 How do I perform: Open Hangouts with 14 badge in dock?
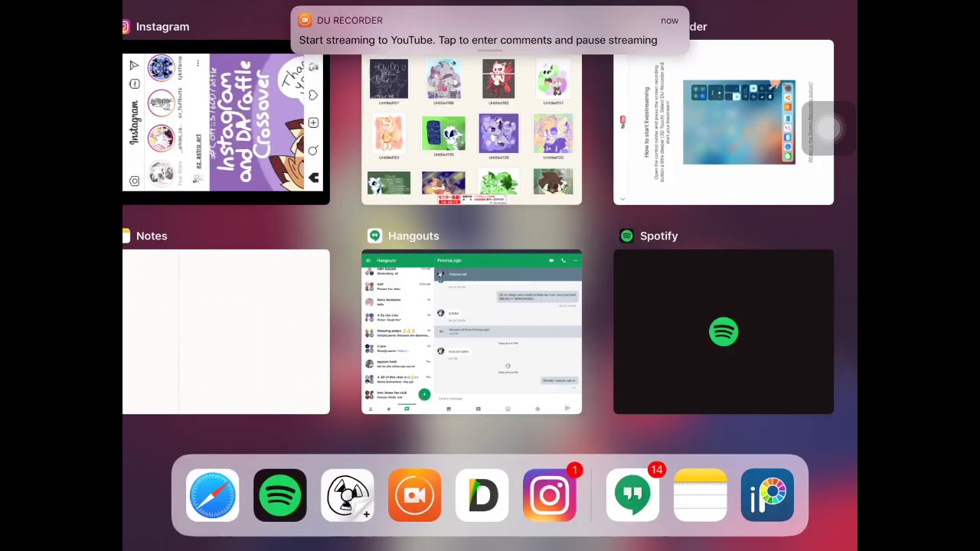632,496
